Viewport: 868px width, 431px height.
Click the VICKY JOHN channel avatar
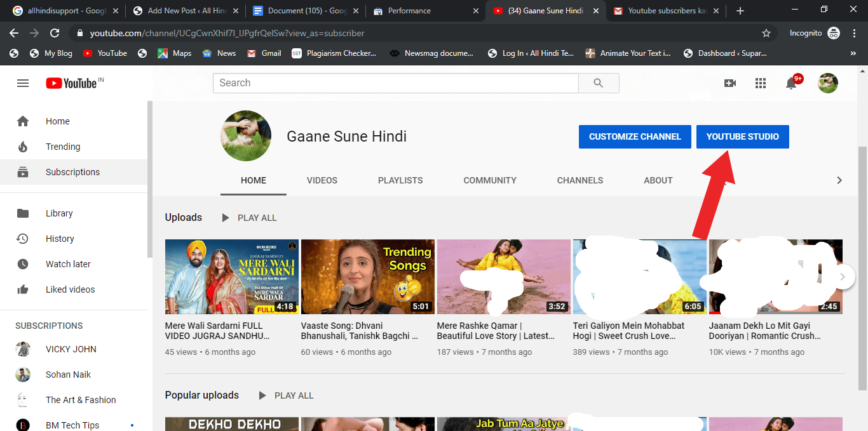pos(23,349)
